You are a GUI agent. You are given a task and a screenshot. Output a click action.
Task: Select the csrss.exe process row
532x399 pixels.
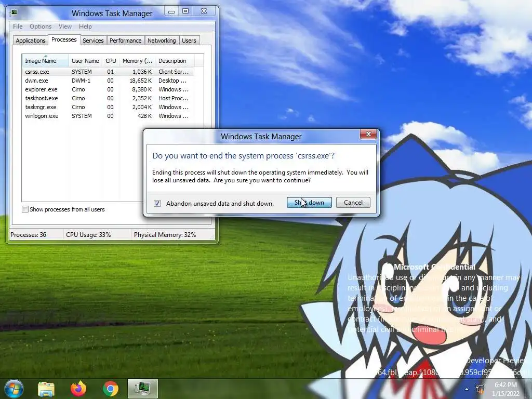(x=108, y=72)
